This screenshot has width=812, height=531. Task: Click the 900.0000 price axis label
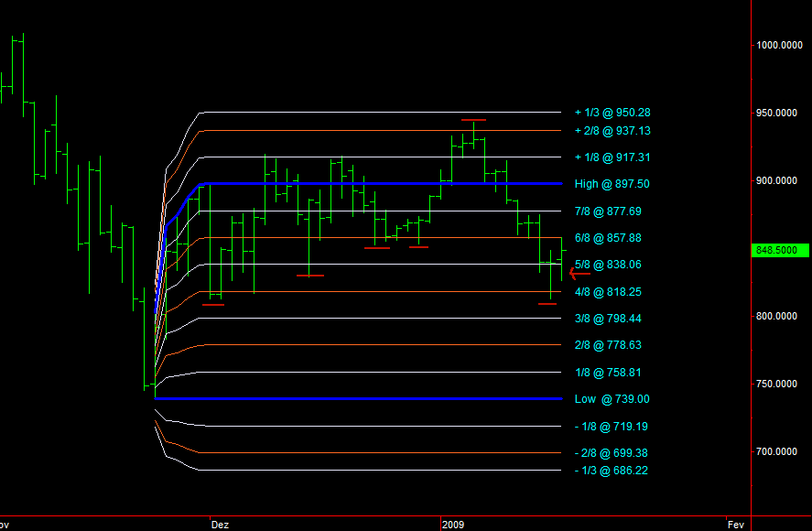pos(777,180)
